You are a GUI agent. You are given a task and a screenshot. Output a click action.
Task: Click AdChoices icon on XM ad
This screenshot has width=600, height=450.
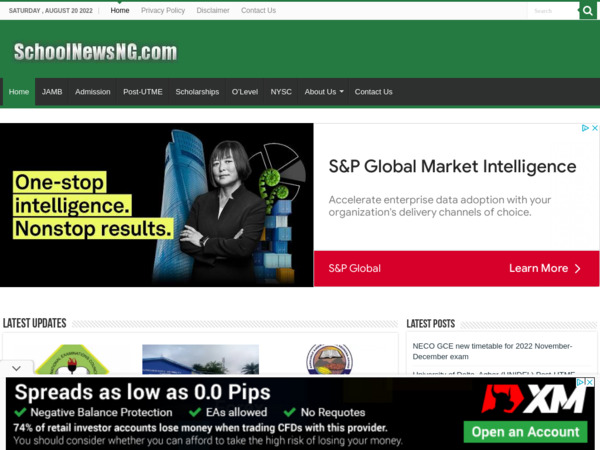[580, 382]
